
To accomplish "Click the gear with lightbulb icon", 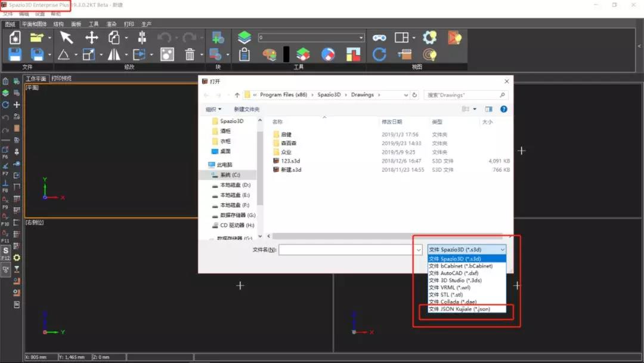I will click(x=429, y=38).
